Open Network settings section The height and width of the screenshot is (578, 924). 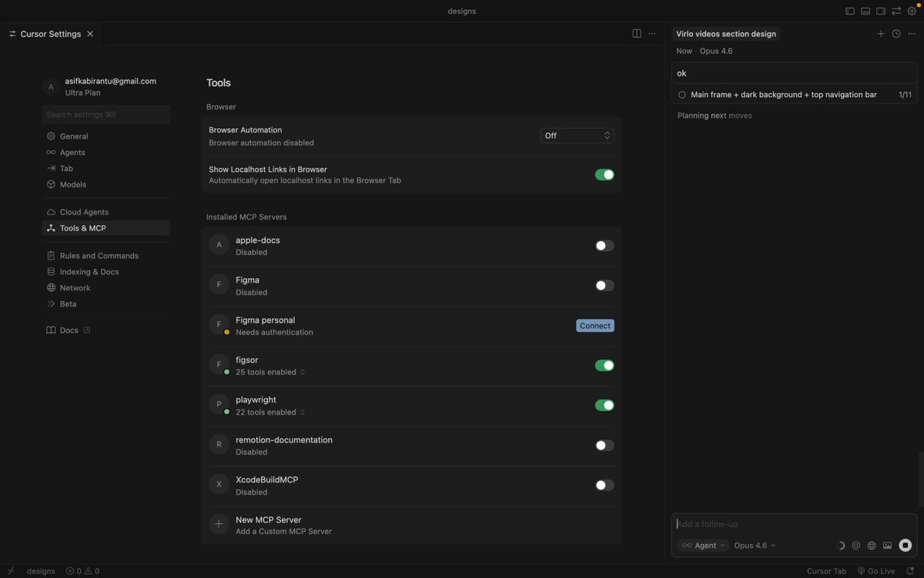[x=106, y=287]
